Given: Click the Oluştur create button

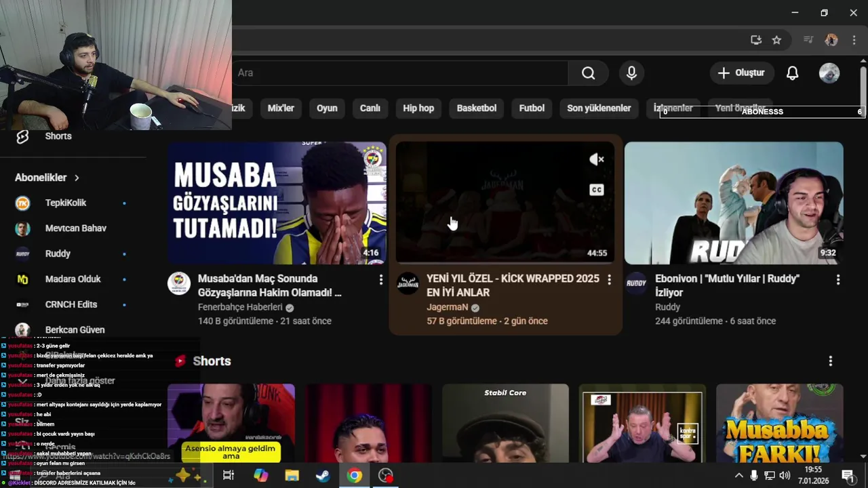Looking at the screenshot, I should (741, 73).
